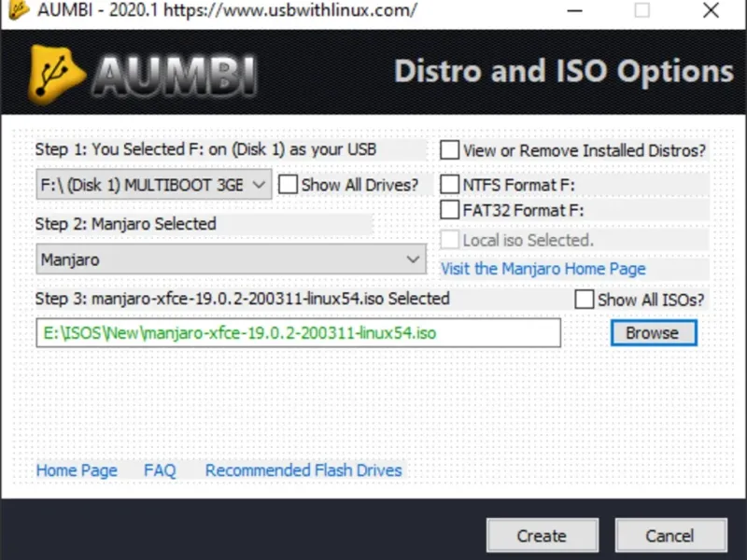
Task: Click the AUMBI USB logo icon
Action: pyautogui.click(x=56, y=75)
